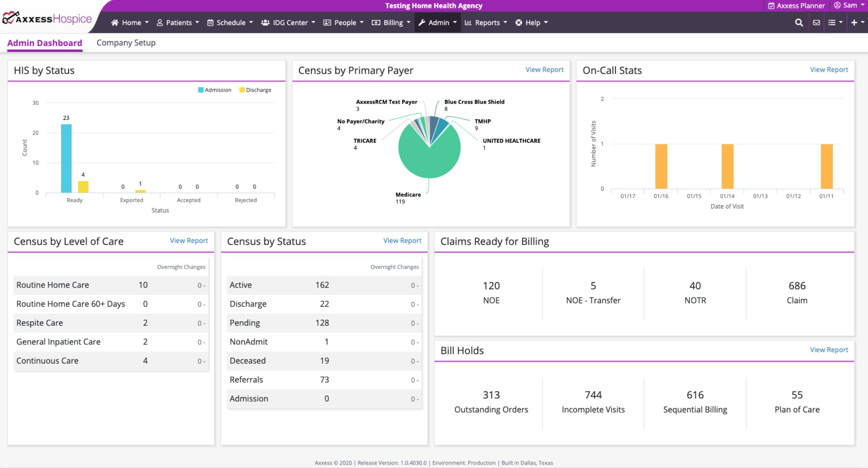868x468 pixels.
Task: Open Axxess Planner calendar icon
Action: [771, 6]
